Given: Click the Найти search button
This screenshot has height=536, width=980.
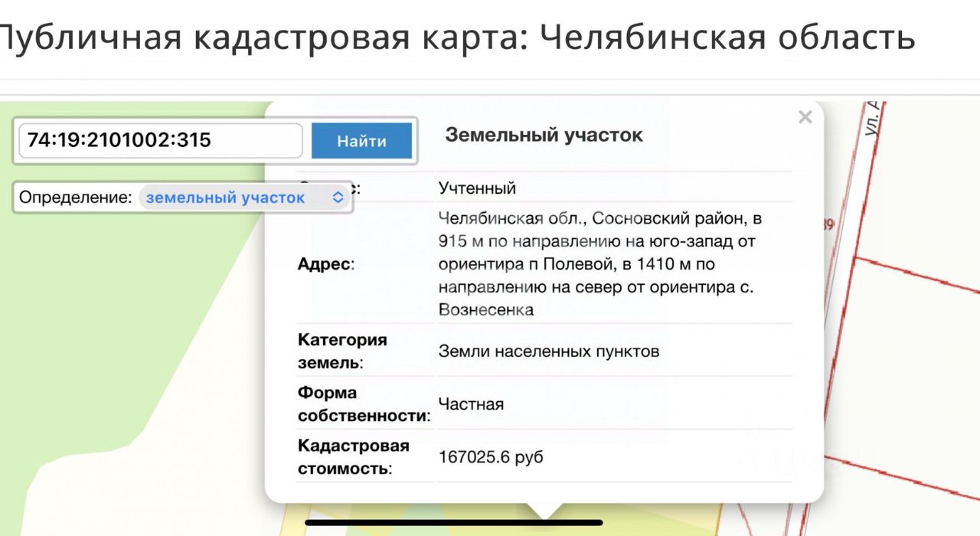Looking at the screenshot, I should click(361, 141).
